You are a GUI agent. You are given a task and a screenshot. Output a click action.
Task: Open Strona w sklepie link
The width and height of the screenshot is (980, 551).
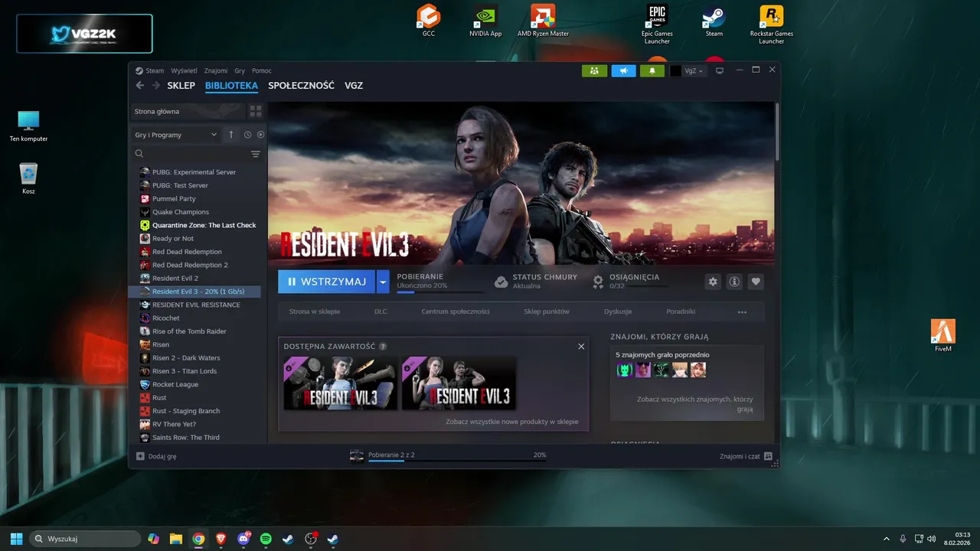click(x=315, y=311)
